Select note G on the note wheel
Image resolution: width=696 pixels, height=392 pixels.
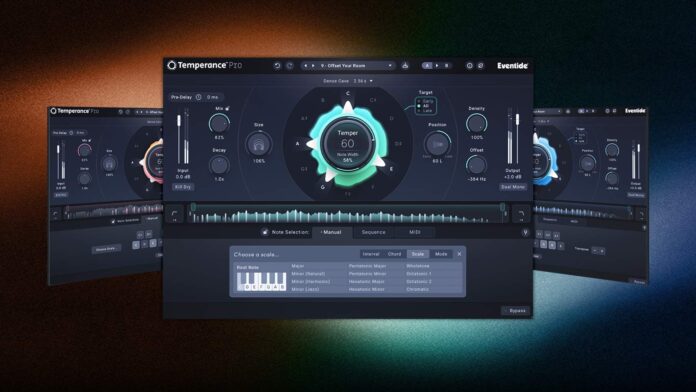(323, 187)
